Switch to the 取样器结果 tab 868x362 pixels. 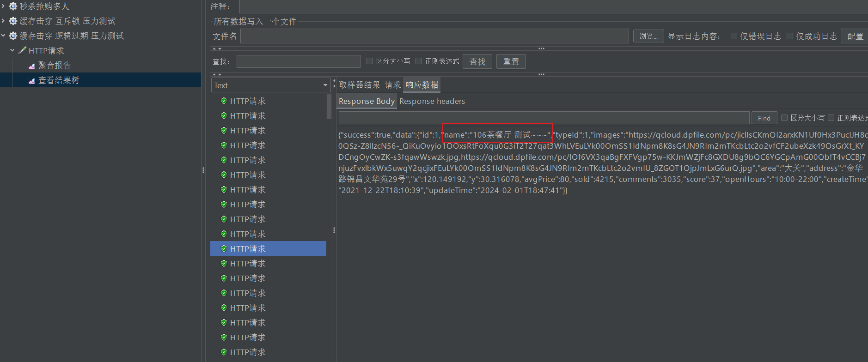[359, 85]
